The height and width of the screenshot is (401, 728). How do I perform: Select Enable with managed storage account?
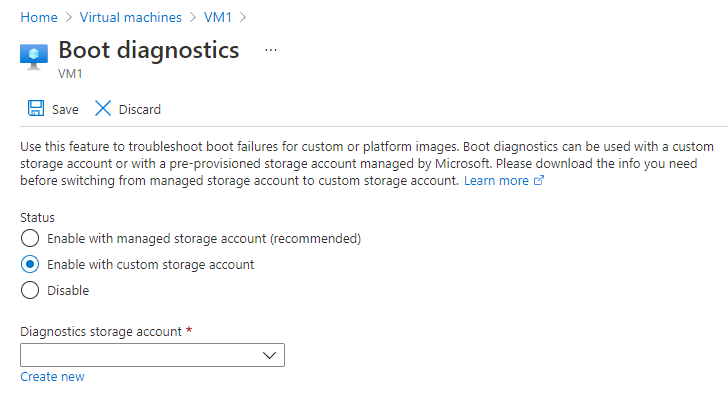[x=30, y=238]
